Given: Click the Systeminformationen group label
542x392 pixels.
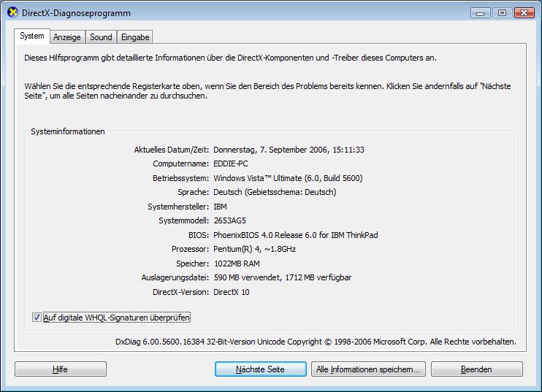Looking at the screenshot, I should 68,131.
